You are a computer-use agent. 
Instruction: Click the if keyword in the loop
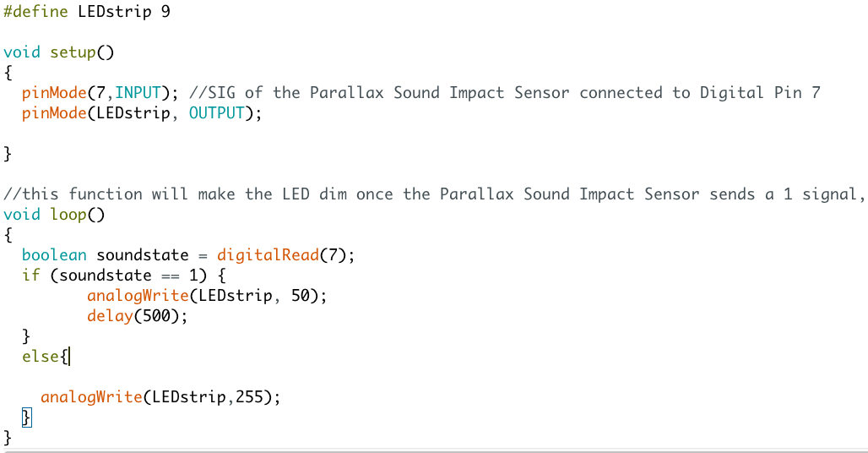point(31,276)
